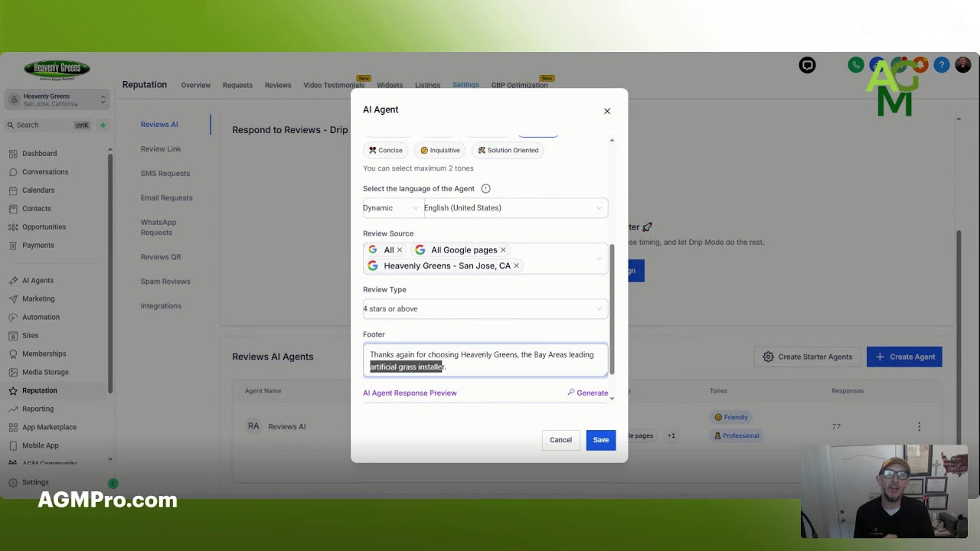Open Contacts icon in left sidebar
Viewport: 980px width, 551px height.
coord(13,208)
